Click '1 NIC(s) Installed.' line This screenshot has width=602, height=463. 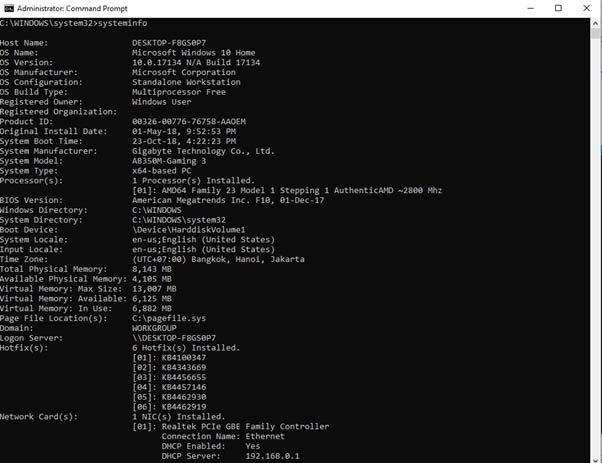179,417
